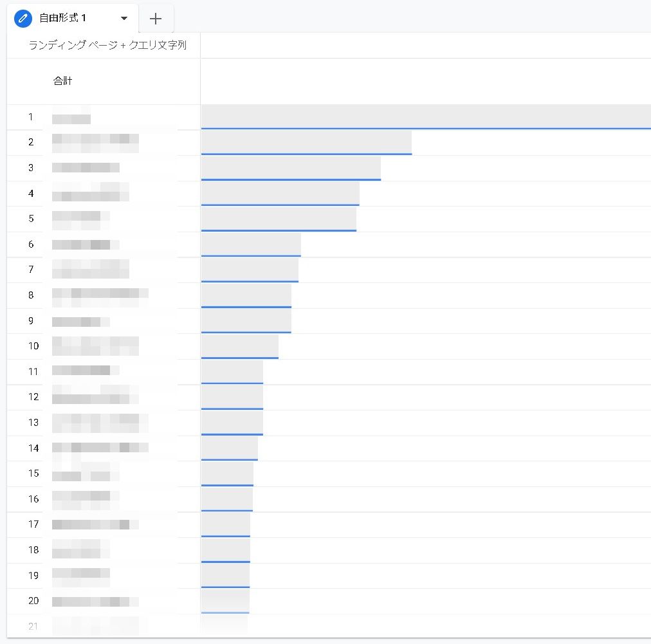Click the bar in row 6
651x644 pixels.
(251, 244)
